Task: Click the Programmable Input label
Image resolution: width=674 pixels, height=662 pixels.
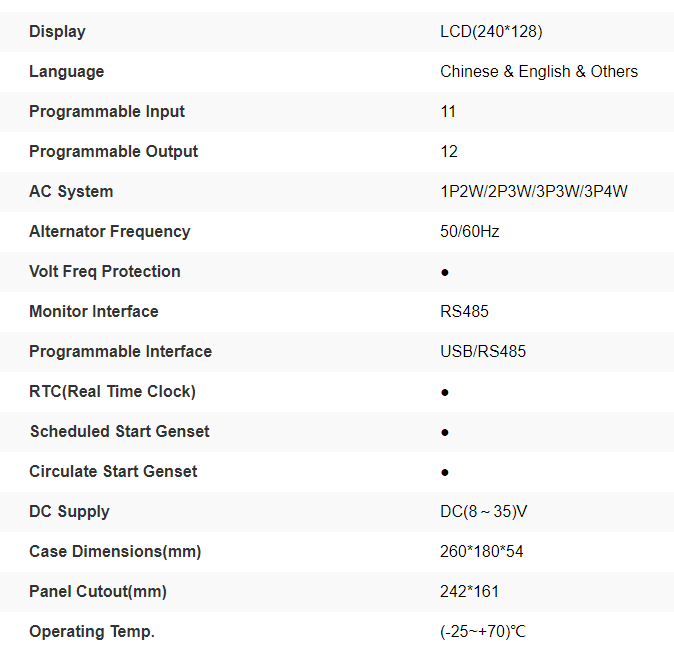Action: [107, 112]
